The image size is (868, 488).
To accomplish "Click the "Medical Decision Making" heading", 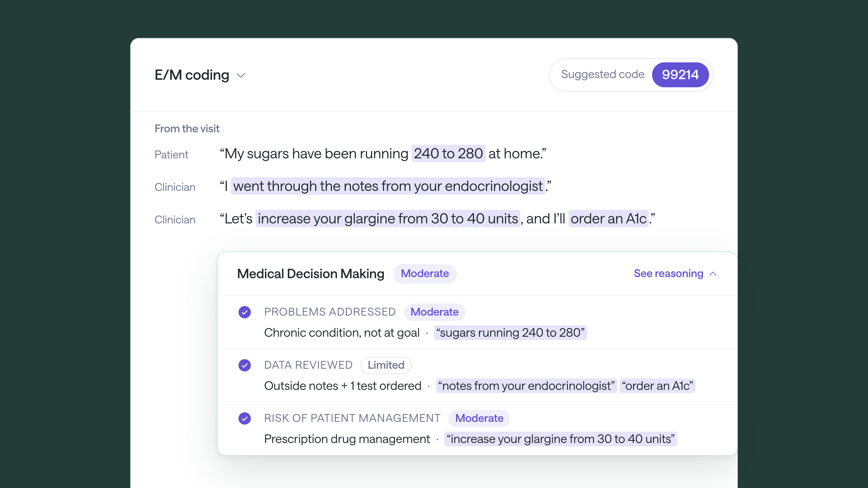I will (311, 274).
